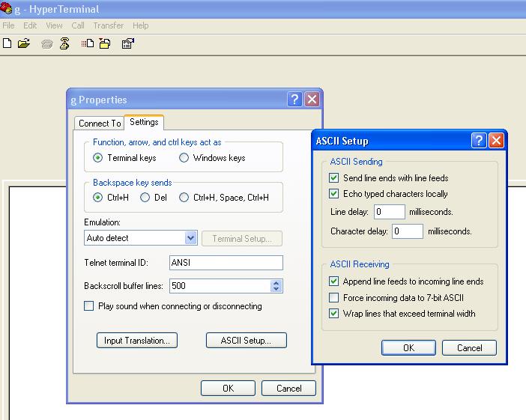Image resolution: width=526 pixels, height=420 pixels.
Task: Open the Emulation dropdown
Action: click(x=191, y=238)
